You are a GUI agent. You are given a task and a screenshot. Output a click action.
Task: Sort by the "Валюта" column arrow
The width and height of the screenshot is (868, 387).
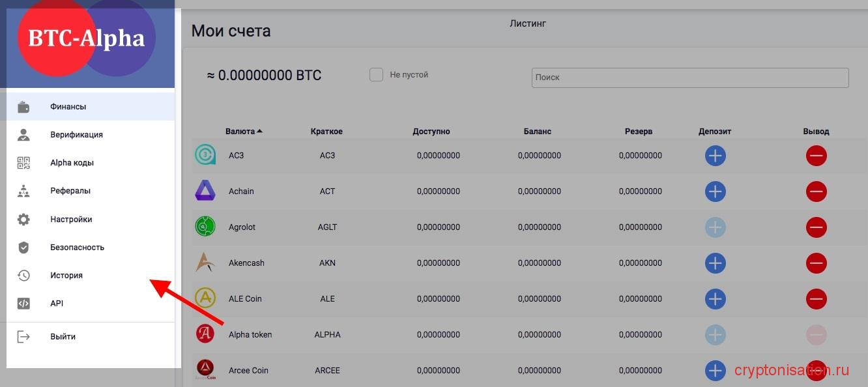click(x=259, y=131)
